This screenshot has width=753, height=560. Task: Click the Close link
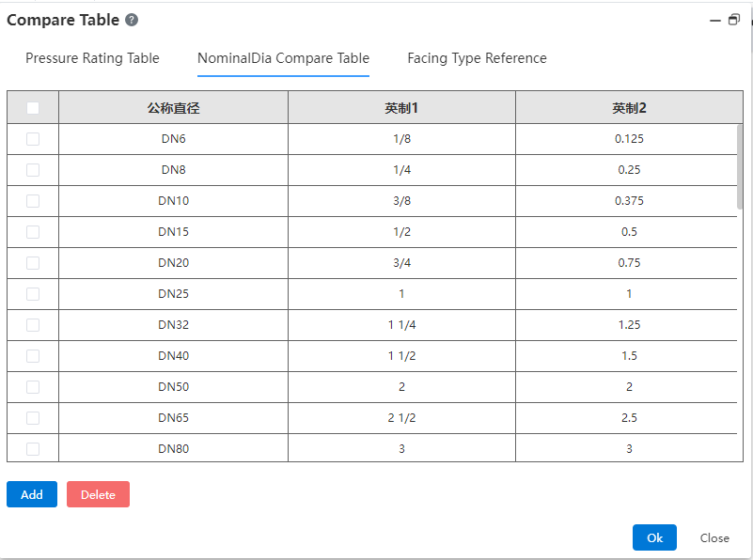pyautogui.click(x=714, y=538)
